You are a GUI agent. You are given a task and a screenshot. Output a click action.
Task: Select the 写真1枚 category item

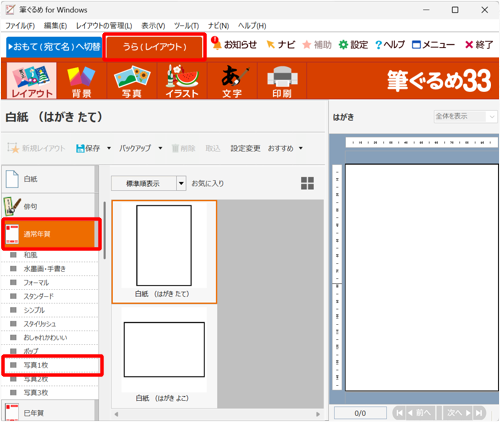[51, 365]
